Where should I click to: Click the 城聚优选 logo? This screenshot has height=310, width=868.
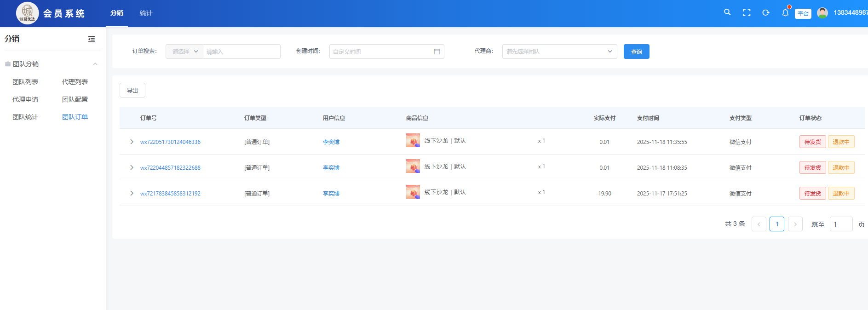27,13
